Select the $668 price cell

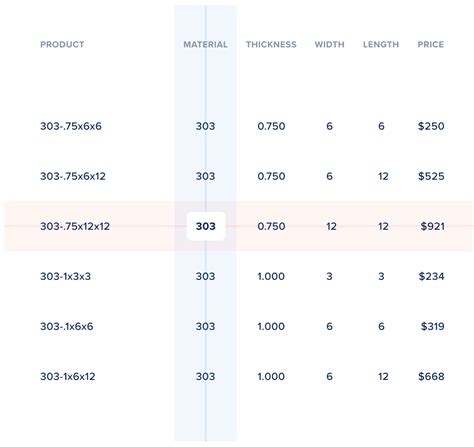(431, 376)
